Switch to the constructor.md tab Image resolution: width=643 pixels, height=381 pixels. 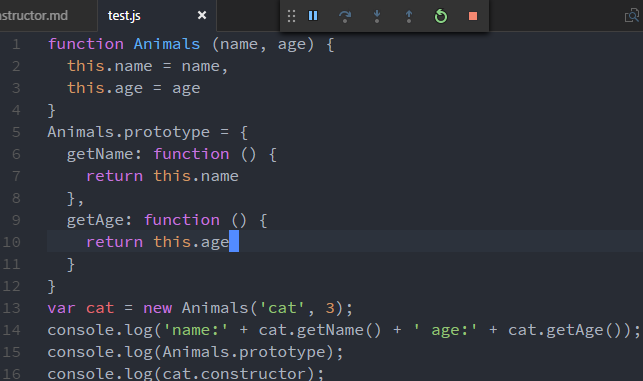(x=34, y=16)
